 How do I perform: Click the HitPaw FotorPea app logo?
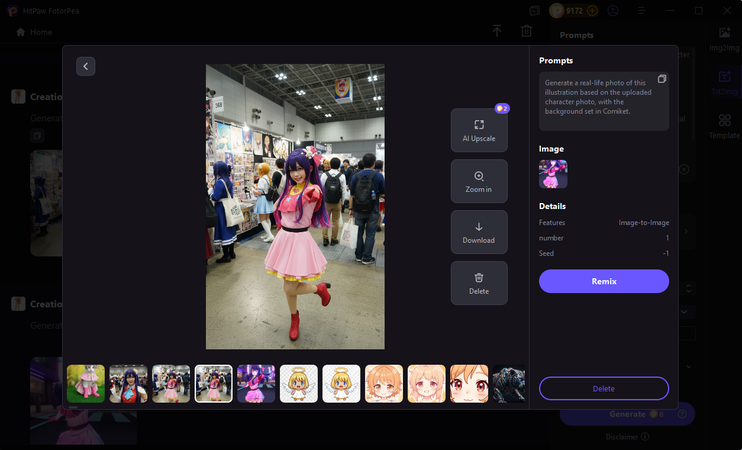pyautogui.click(x=13, y=10)
